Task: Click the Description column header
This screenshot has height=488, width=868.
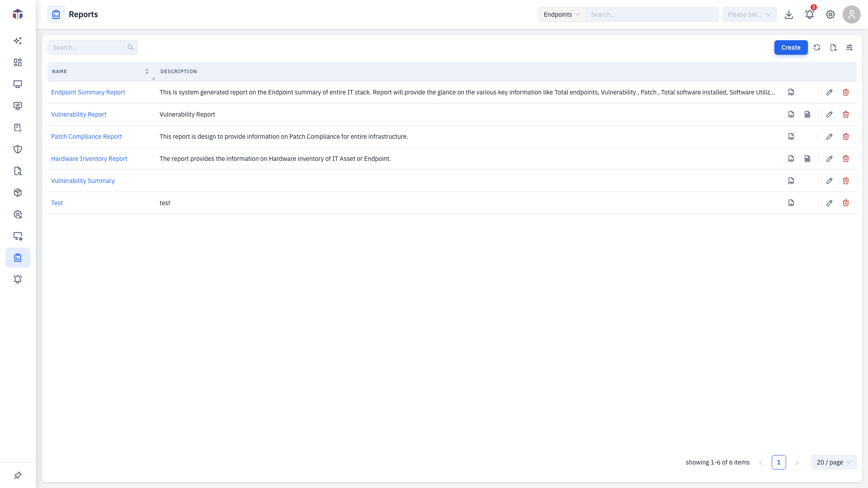Action: 179,71
